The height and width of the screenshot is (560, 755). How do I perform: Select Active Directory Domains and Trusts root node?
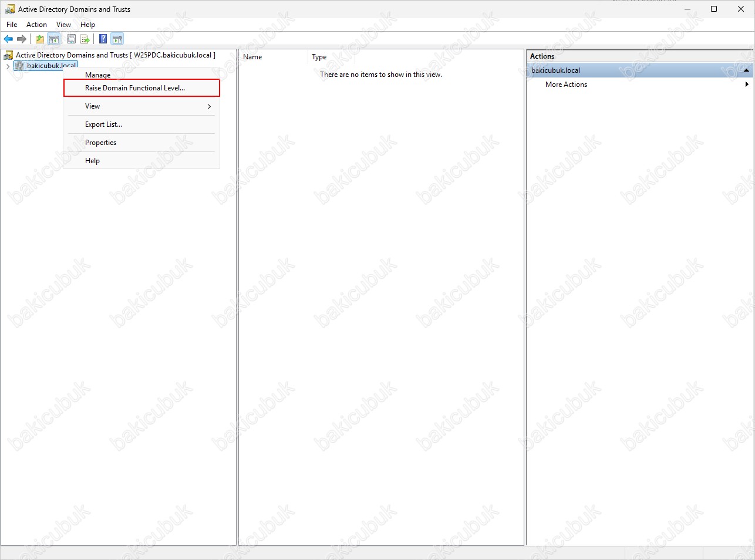pos(116,55)
